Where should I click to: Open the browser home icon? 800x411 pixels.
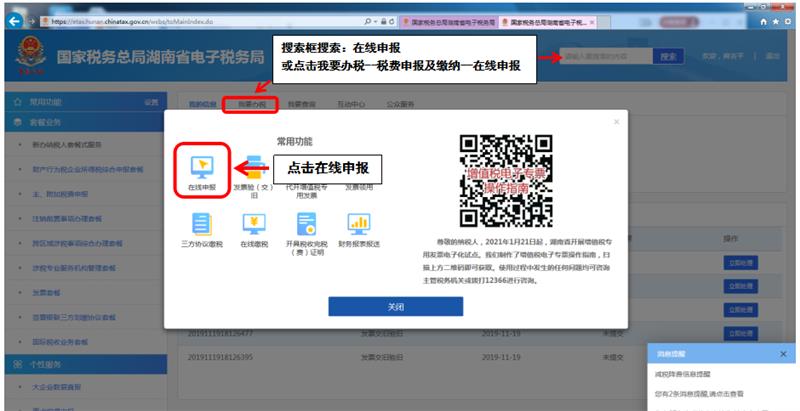[x=765, y=21]
